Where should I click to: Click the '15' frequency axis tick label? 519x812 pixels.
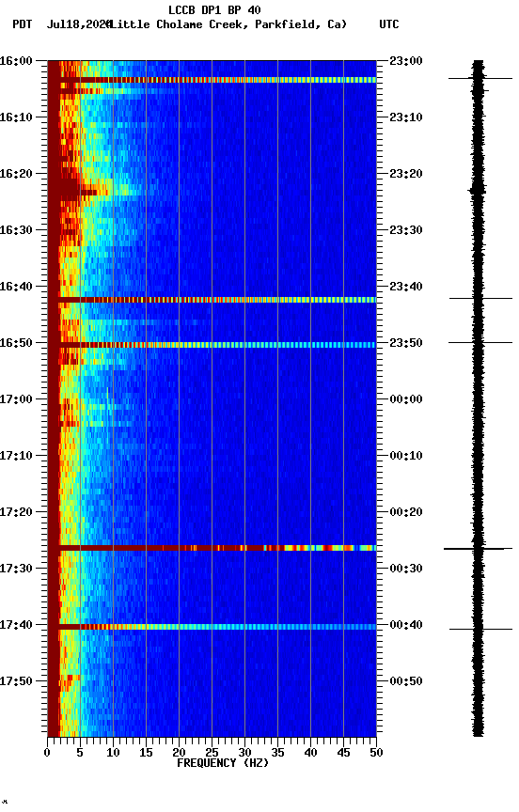point(146,753)
